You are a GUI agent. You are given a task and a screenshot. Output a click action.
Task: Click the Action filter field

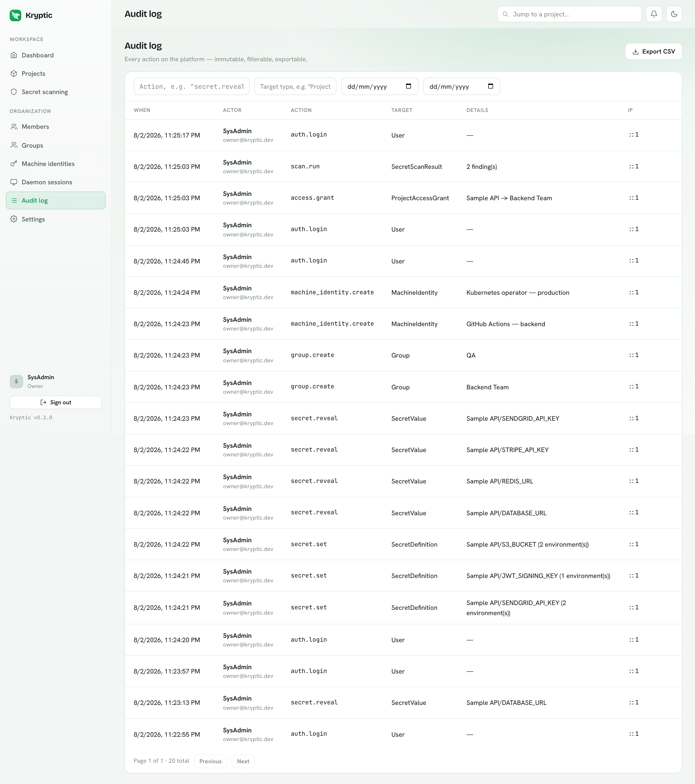(192, 86)
